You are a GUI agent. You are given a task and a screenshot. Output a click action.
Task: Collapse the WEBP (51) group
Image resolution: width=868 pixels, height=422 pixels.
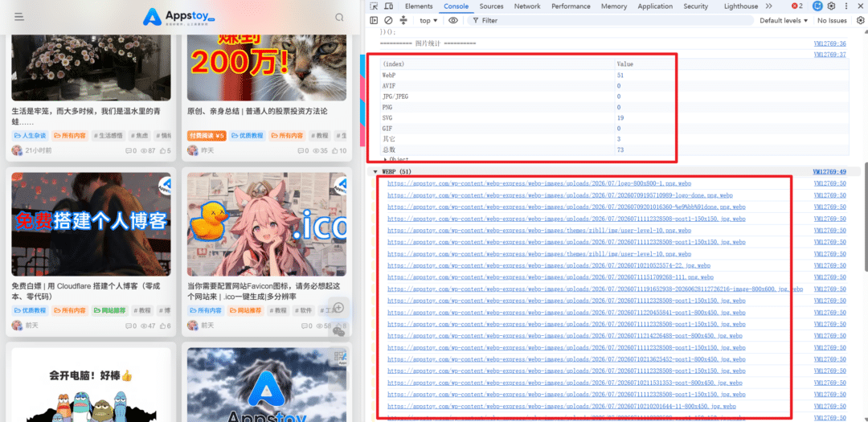(x=376, y=172)
